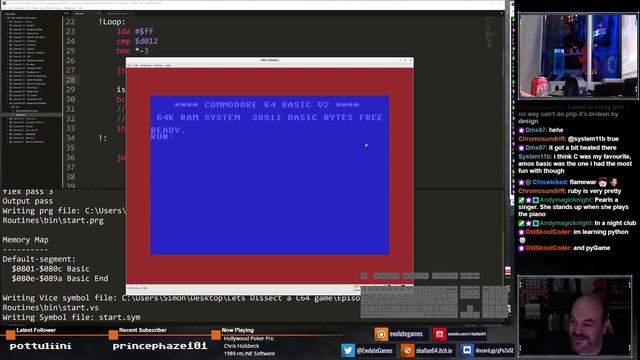Click the subscriber badge next to Chiswicked

(x=521, y=182)
